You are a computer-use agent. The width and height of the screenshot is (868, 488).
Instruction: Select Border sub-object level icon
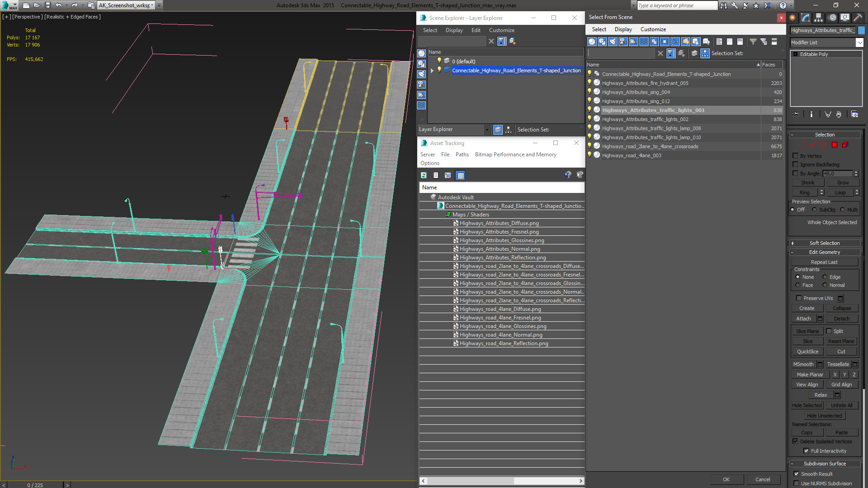coord(823,145)
